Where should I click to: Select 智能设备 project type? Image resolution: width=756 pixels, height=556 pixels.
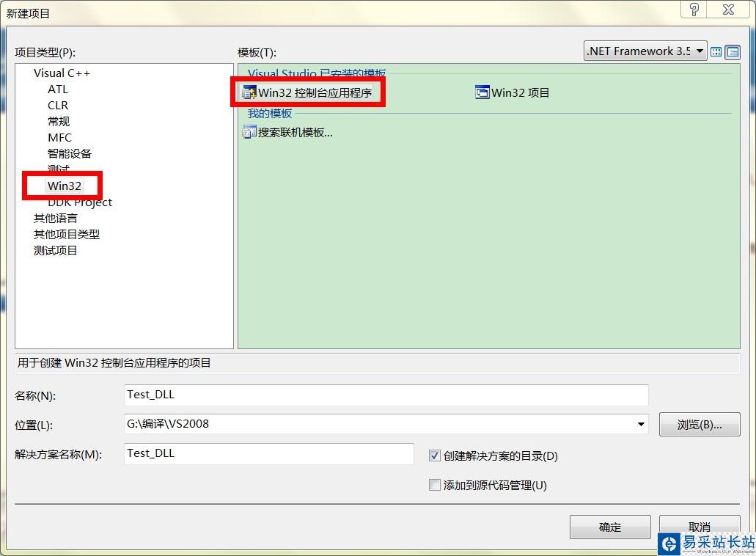coord(70,153)
